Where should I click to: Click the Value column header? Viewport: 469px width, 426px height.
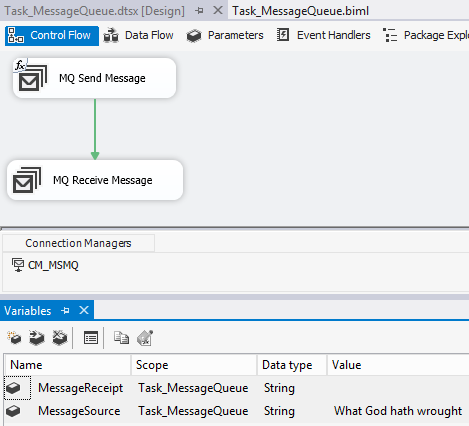pos(398,365)
